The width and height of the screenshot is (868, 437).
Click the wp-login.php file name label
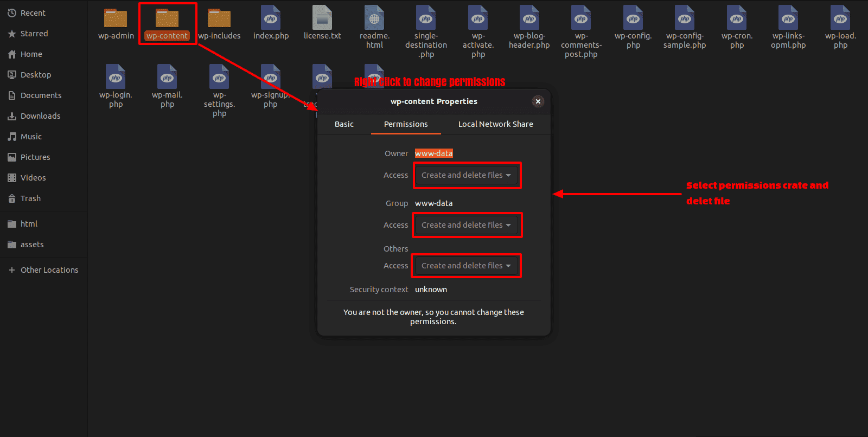click(116, 99)
